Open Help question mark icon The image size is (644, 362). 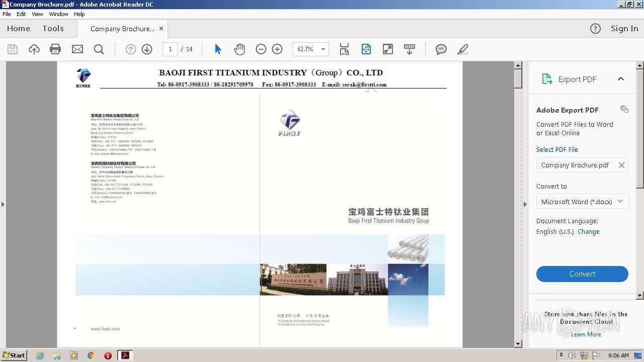click(x=595, y=29)
